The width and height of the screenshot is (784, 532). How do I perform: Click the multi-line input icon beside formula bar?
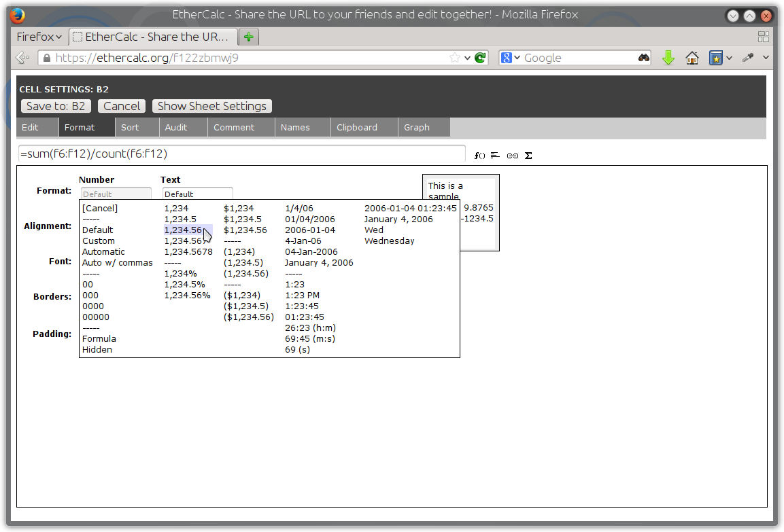click(x=495, y=156)
